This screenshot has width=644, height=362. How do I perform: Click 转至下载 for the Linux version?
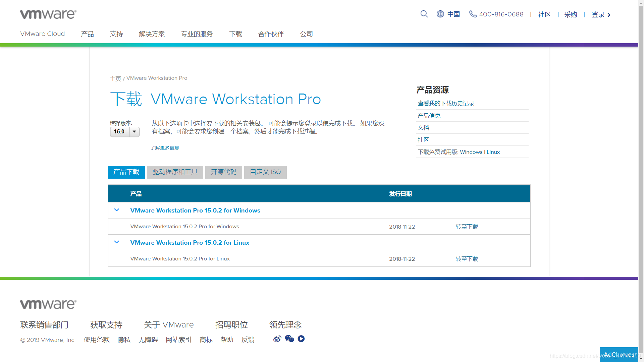pyautogui.click(x=467, y=259)
